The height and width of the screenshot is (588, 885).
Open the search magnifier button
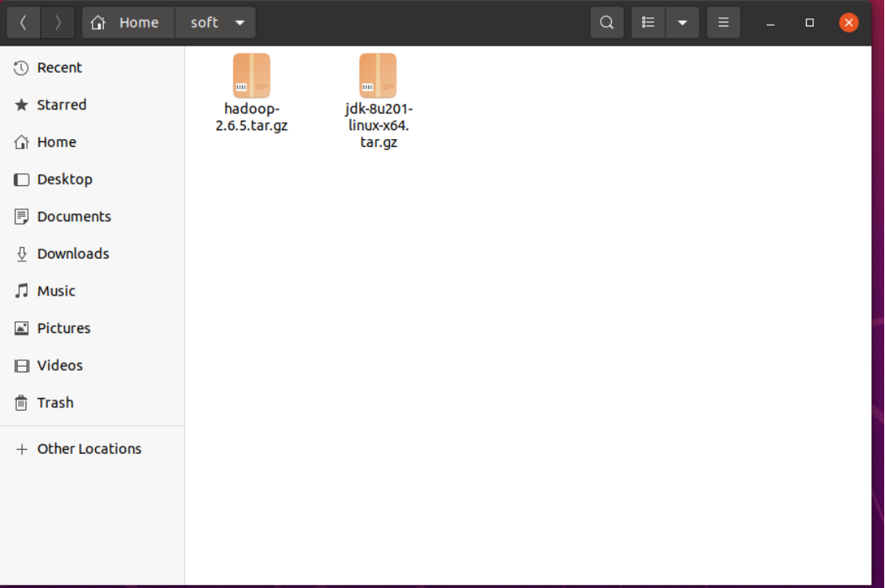[607, 22]
